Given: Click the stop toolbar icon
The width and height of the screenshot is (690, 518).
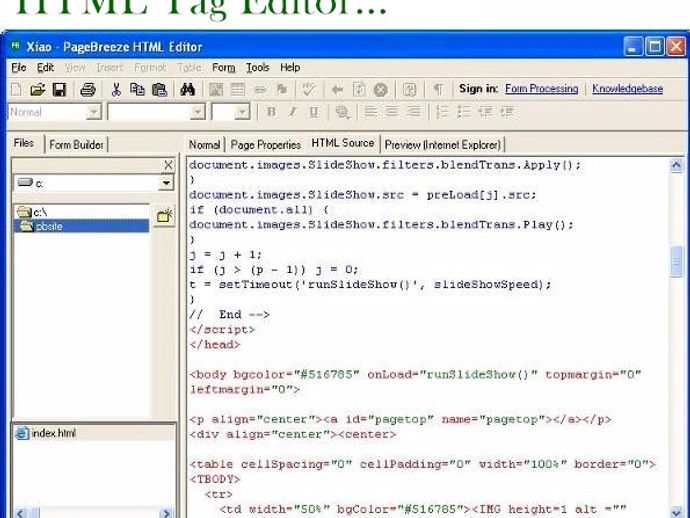Looking at the screenshot, I should [x=381, y=90].
